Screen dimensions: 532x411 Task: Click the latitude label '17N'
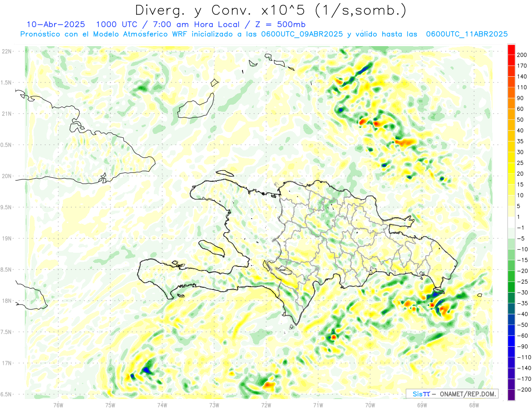tap(7, 364)
